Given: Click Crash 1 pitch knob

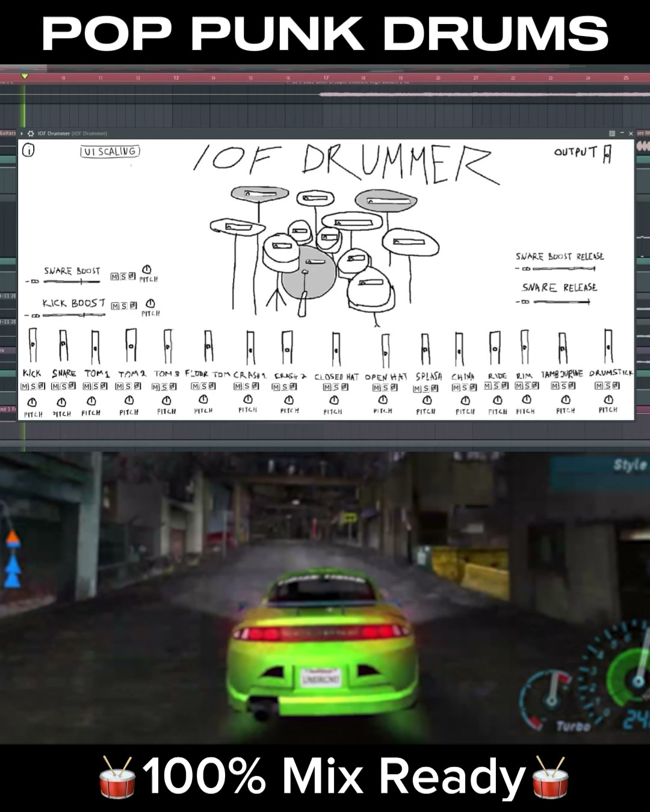Looking at the screenshot, I should point(248,399).
